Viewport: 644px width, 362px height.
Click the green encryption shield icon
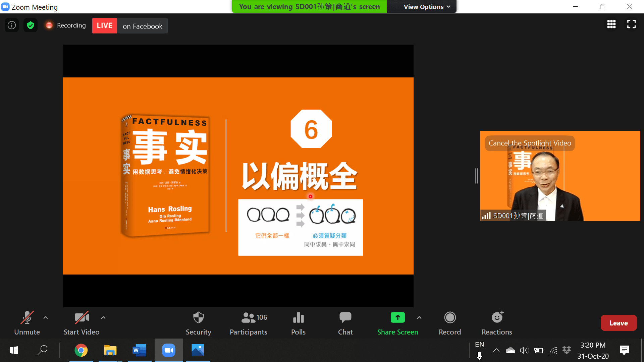(31, 25)
